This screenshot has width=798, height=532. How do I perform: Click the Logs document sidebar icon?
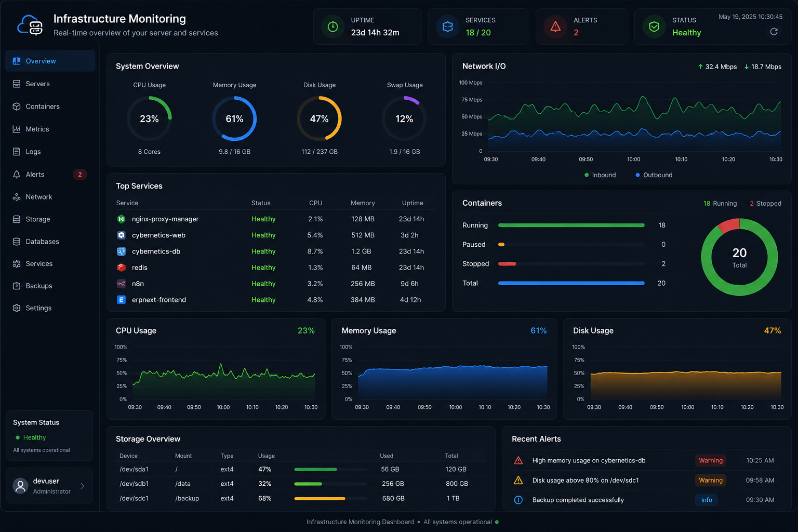tap(17, 152)
